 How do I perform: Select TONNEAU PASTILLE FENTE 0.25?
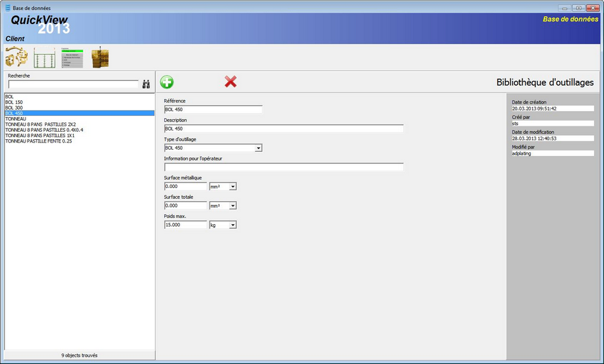tap(80, 141)
